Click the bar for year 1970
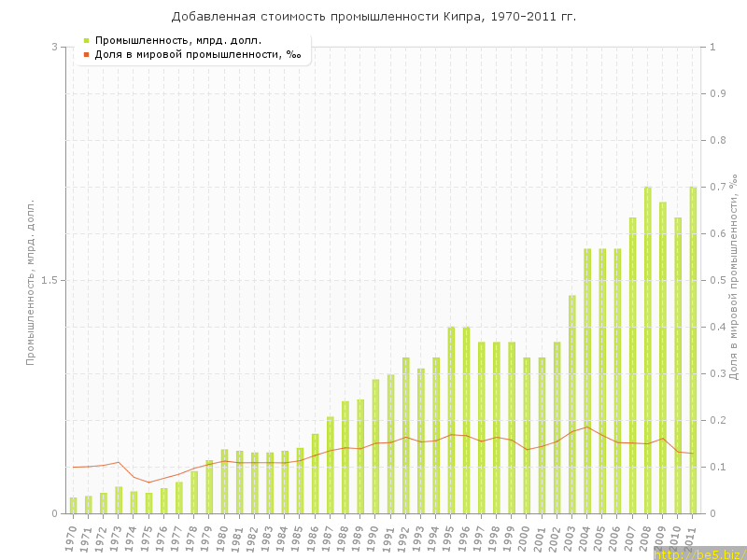 pos(73,505)
